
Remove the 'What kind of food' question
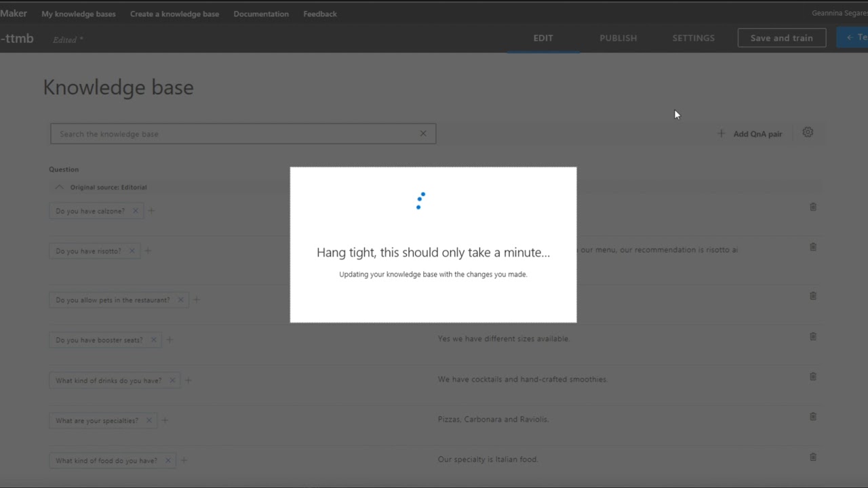tap(167, 460)
